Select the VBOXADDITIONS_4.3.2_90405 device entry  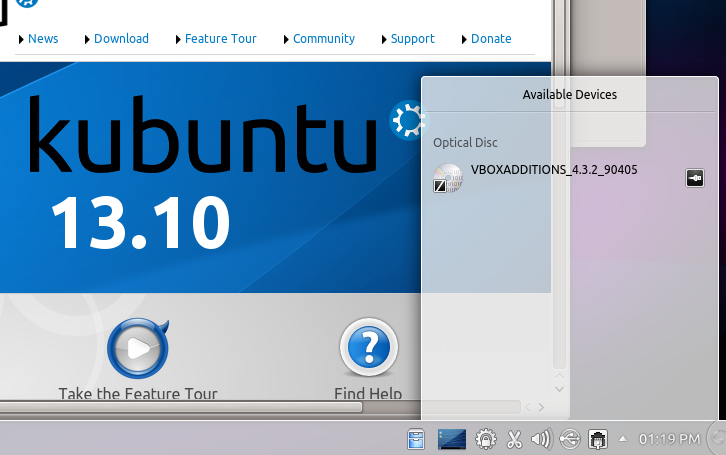coord(570,178)
